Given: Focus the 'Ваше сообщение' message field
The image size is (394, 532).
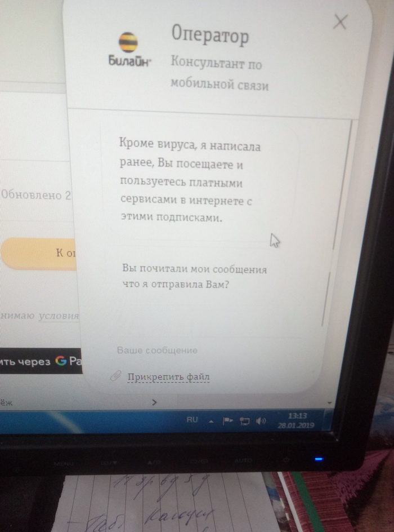Looking at the screenshot, I should pos(197,351).
